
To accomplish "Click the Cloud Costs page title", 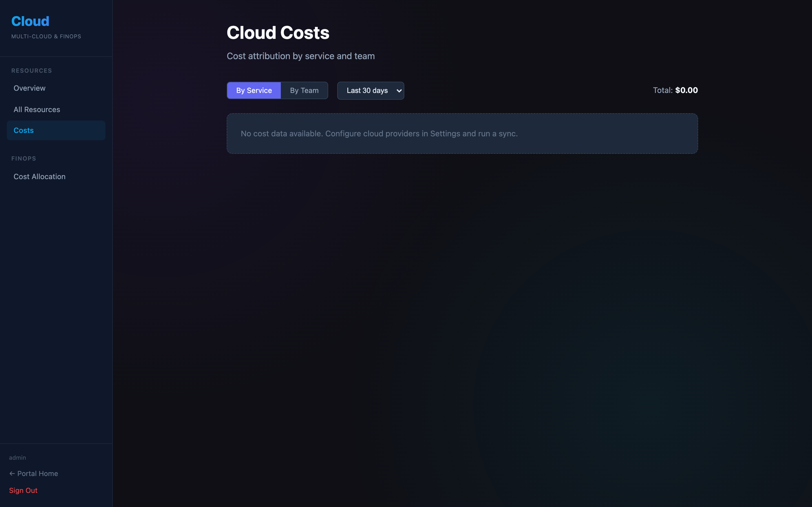I will tap(278, 32).
